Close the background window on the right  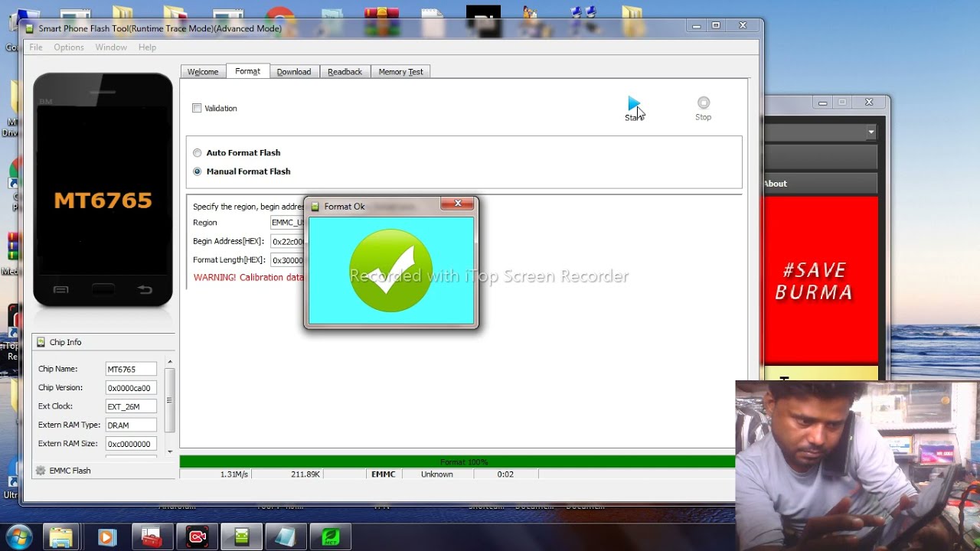tap(869, 102)
